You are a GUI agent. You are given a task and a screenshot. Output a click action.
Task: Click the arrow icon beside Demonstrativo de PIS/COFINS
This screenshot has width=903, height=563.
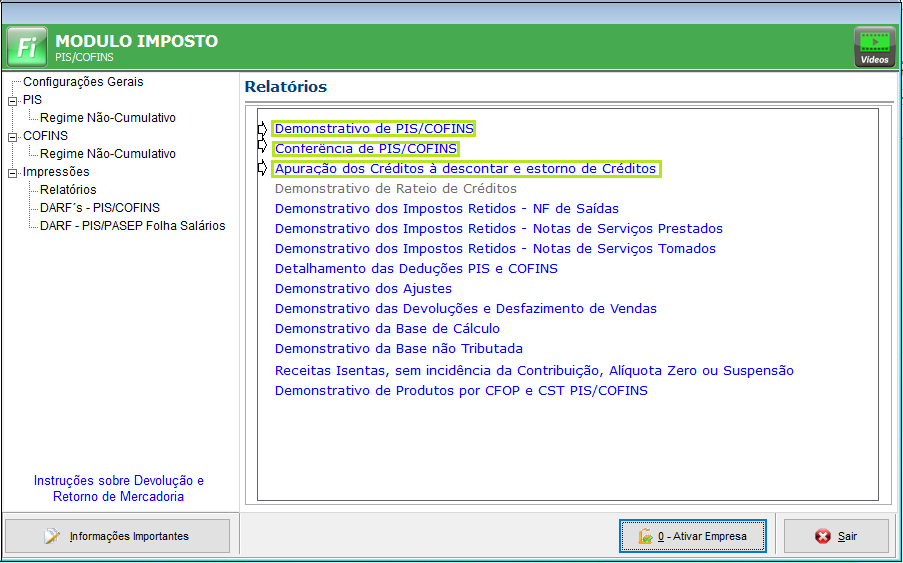tap(263, 129)
